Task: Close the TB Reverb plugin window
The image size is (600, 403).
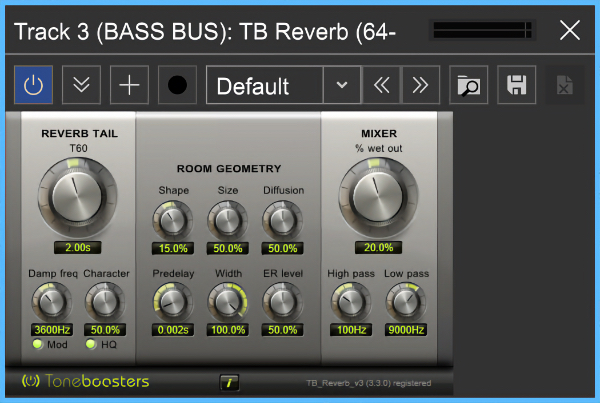Action: click(569, 30)
